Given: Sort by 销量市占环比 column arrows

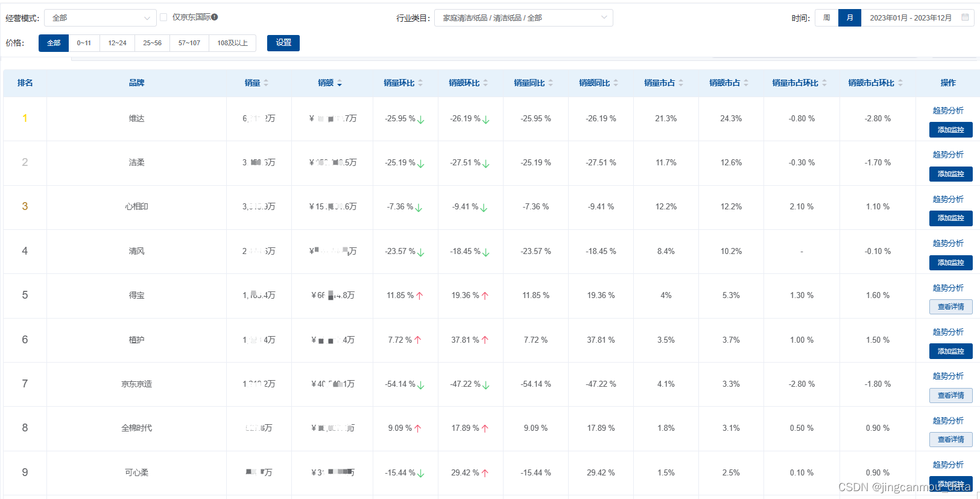Looking at the screenshot, I should tap(824, 83).
